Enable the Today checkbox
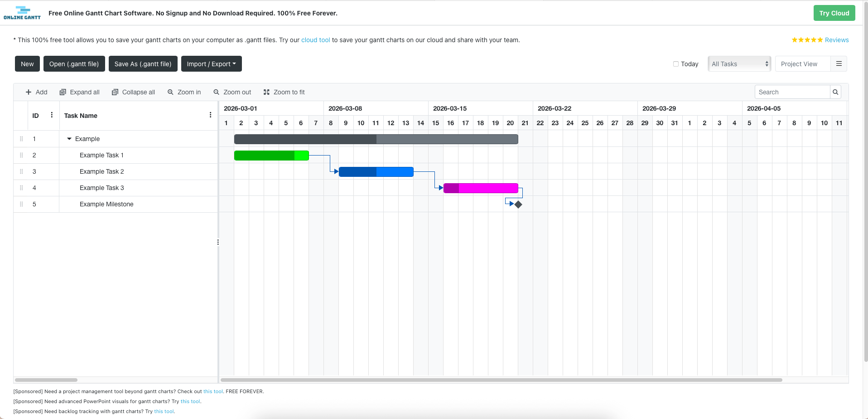This screenshot has width=868, height=419. pyautogui.click(x=676, y=64)
